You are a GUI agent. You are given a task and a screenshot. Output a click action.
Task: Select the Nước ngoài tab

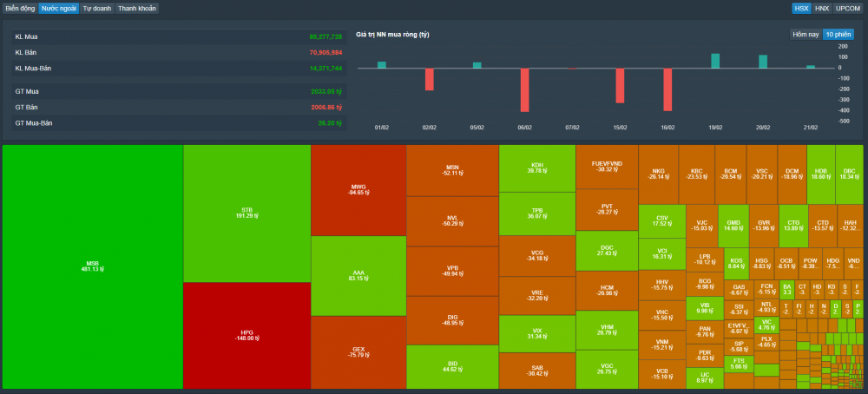pos(59,9)
